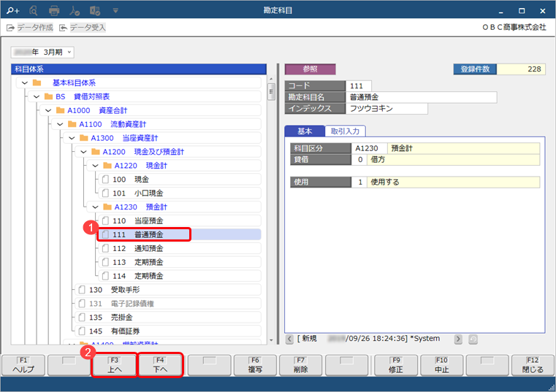Collapse the A1000 資産合計 node
This screenshot has height=392, width=556.
(x=48, y=110)
